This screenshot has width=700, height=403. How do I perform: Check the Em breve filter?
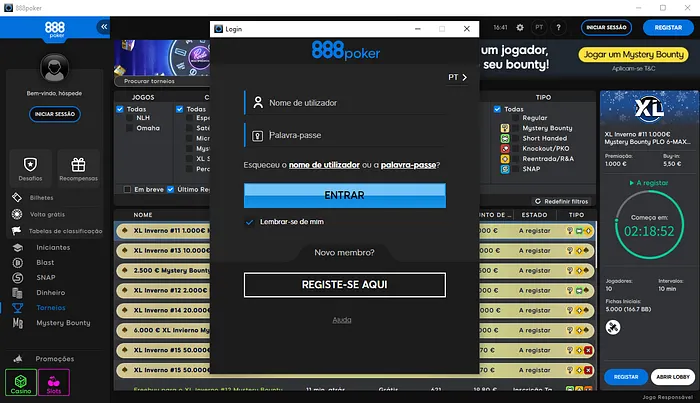click(x=127, y=189)
